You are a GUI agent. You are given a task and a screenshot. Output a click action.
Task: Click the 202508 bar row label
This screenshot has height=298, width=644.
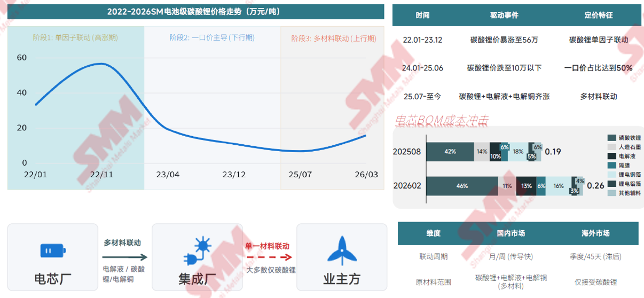pos(407,152)
